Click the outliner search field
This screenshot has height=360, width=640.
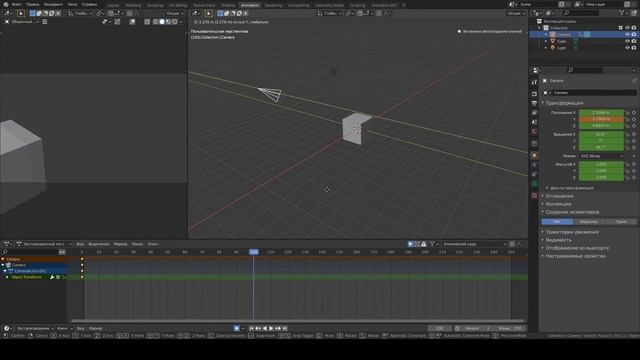(x=580, y=13)
